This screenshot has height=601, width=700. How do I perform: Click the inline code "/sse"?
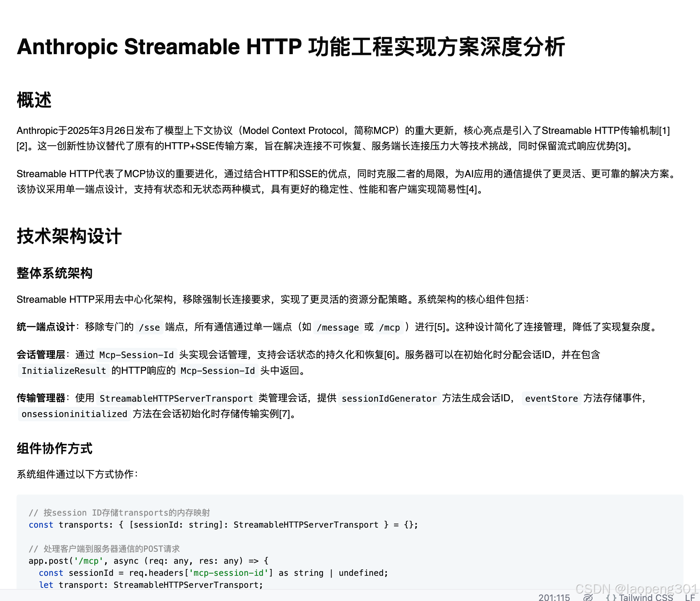pyautogui.click(x=149, y=328)
